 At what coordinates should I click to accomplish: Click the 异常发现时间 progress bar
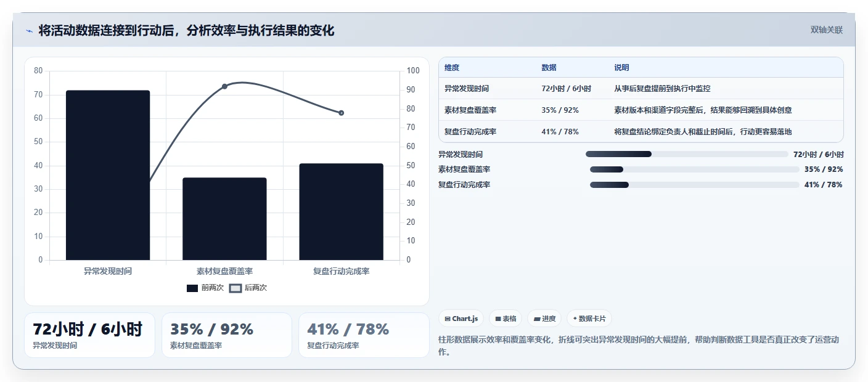point(687,154)
